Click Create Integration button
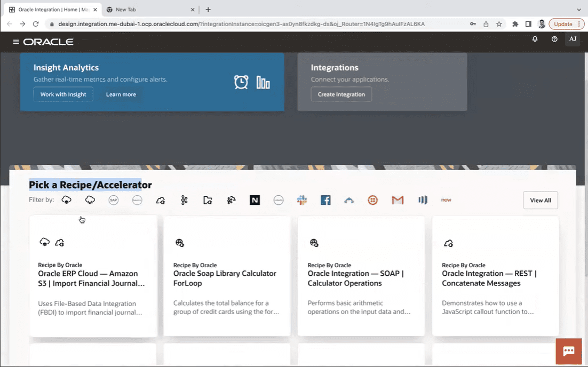588x367 pixels. (341, 94)
